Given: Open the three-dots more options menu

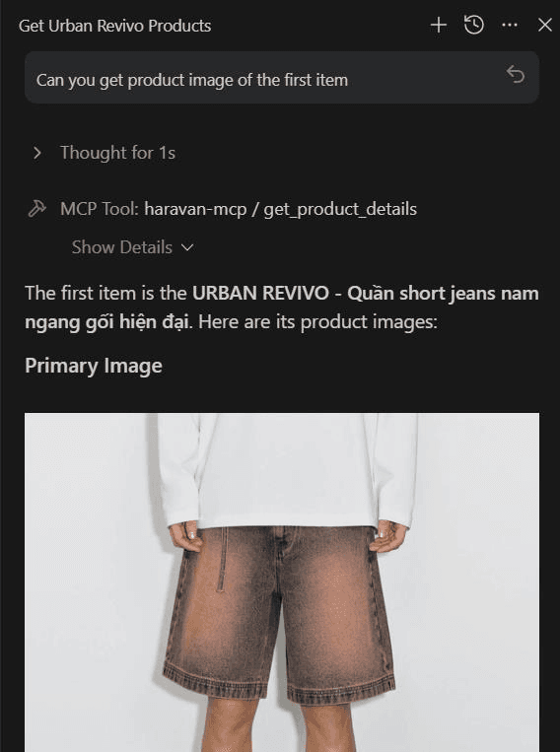Looking at the screenshot, I should pos(509,25).
